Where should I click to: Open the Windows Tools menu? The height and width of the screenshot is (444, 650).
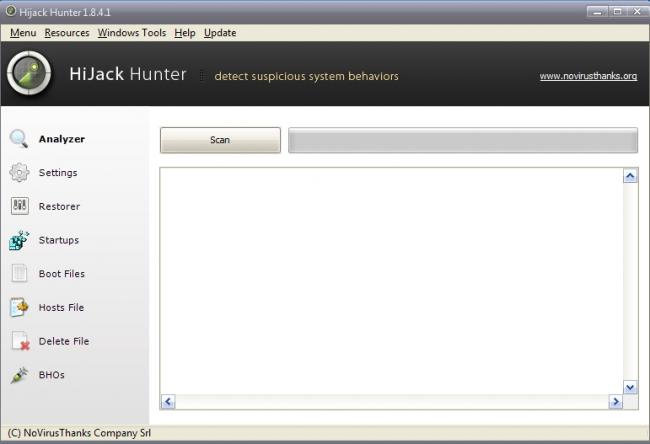click(132, 33)
